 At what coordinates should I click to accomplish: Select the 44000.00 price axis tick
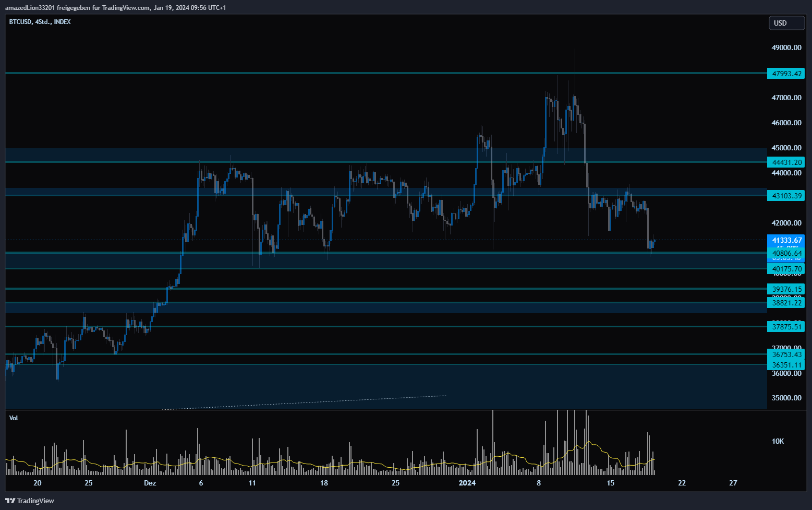[786, 173]
